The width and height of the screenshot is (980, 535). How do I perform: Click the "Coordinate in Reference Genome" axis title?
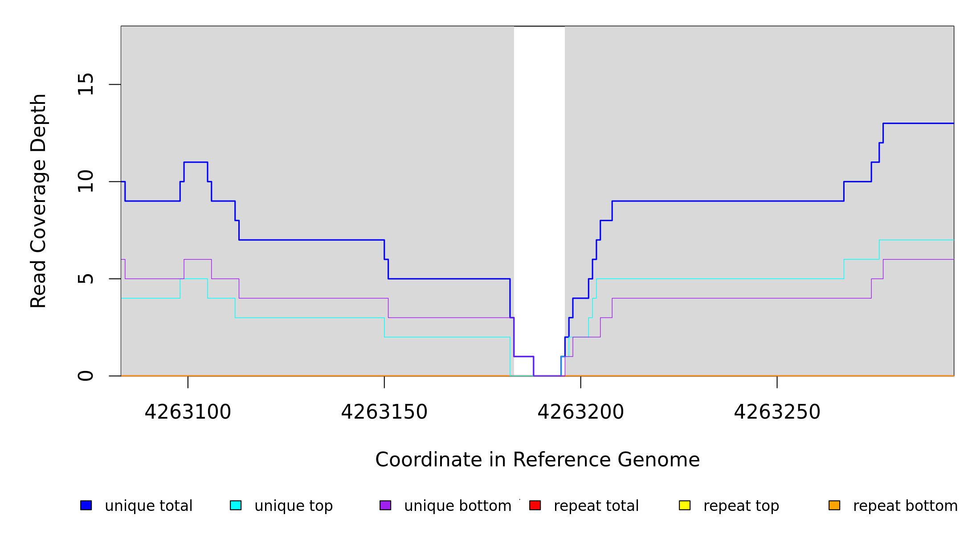pos(537,460)
